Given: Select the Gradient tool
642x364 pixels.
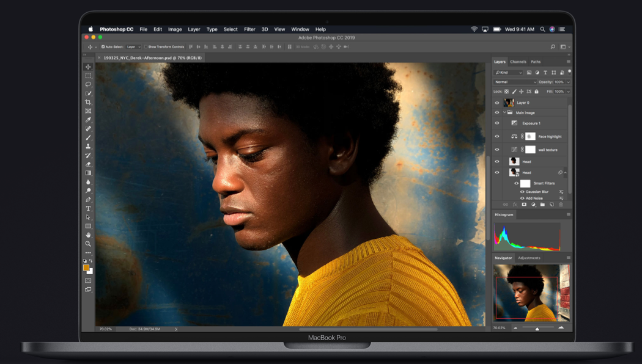Looking at the screenshot, I should (88, 173).
